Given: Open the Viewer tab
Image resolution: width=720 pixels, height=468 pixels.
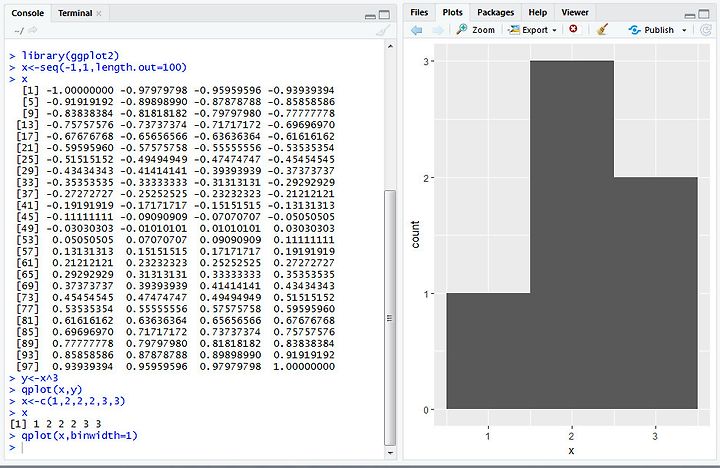Looking at the screenshot, I should 574,12.
